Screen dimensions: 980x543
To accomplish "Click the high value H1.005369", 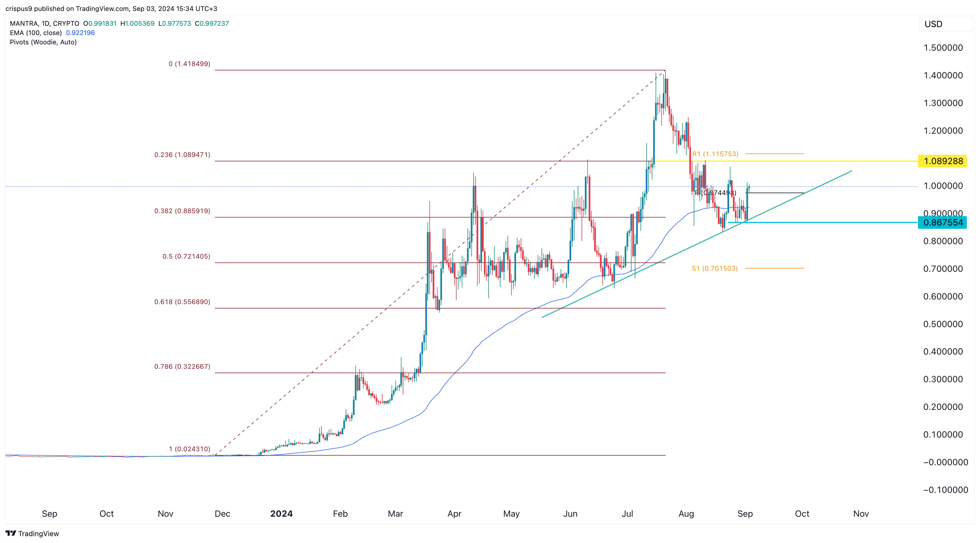I will [137, 23].
